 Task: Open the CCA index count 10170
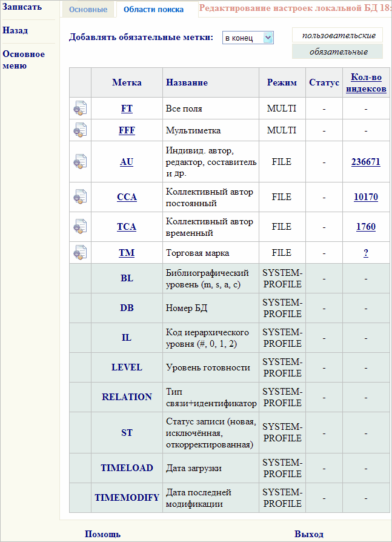[366, 197]
